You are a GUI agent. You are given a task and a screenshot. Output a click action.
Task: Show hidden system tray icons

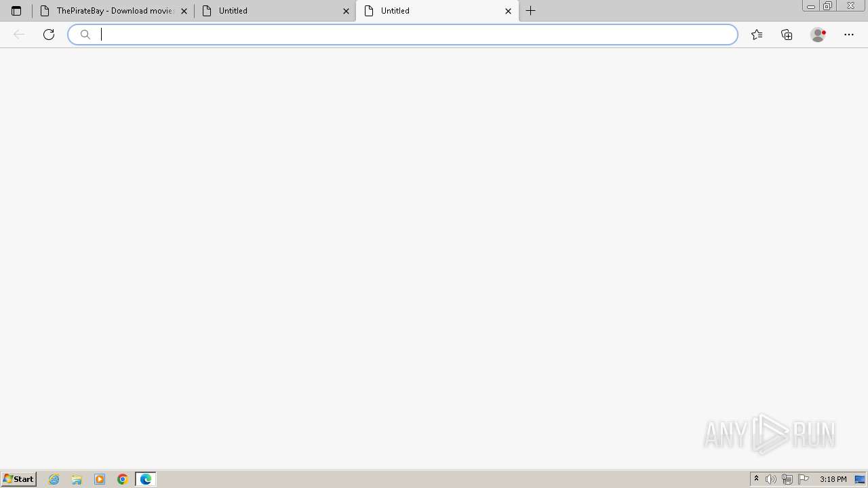pyautogui.click(x=756, y=479)
